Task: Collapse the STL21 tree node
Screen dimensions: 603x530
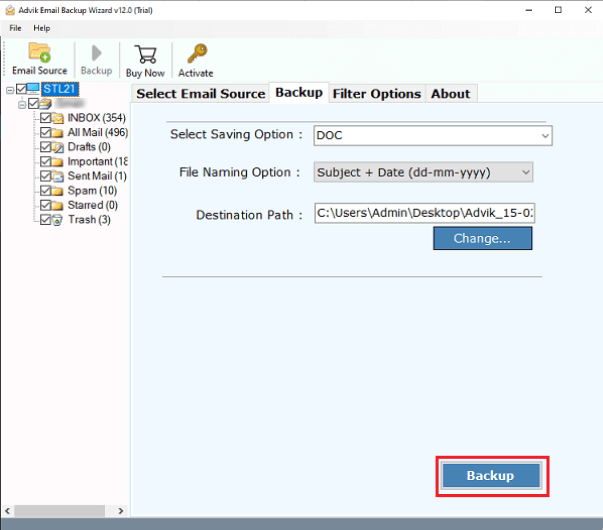Action: click(10, 90)
